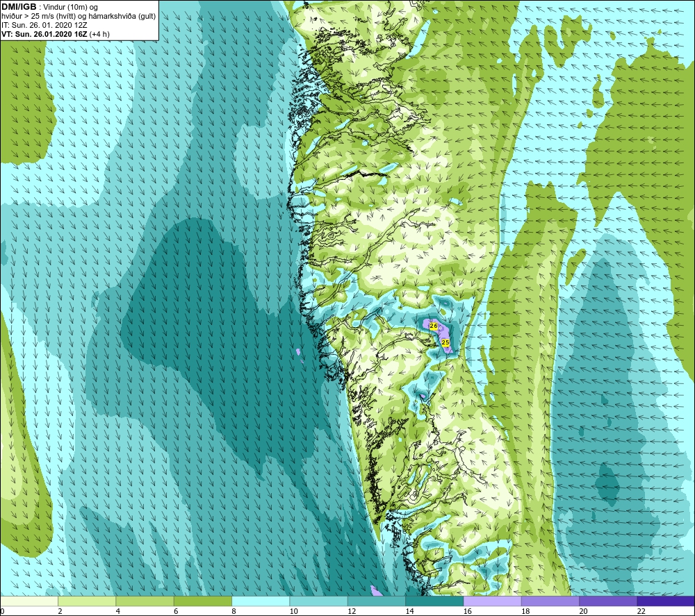Pick the 2–4 m/s light green swatch
The height and width of the screenshot is (616, 695).
87,601
